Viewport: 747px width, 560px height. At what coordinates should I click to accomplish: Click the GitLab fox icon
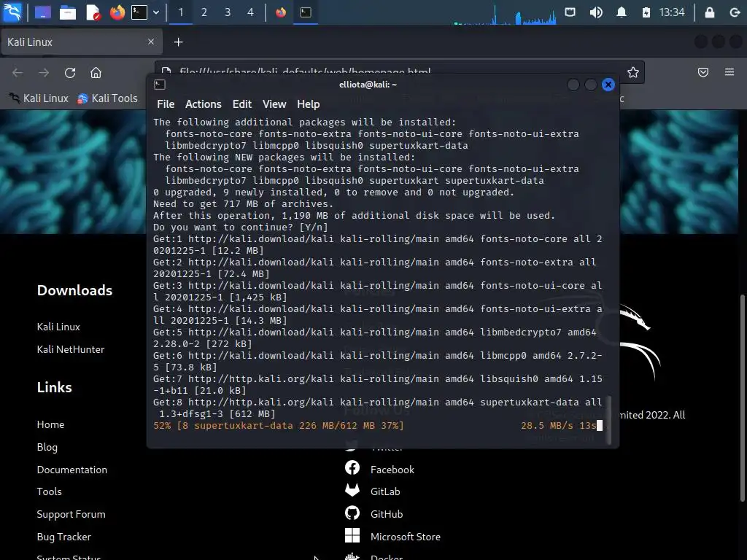(x=352, y=490)
